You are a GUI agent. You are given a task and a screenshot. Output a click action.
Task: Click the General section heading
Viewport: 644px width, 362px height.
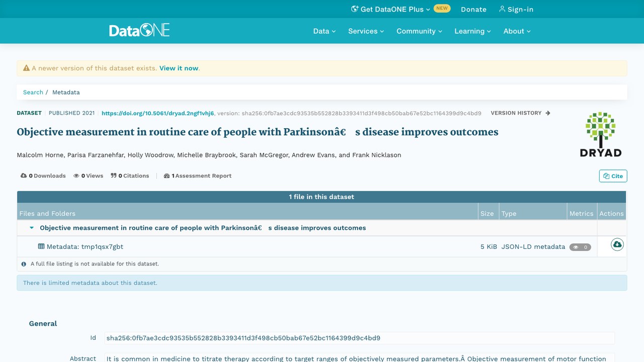(43, 323)
